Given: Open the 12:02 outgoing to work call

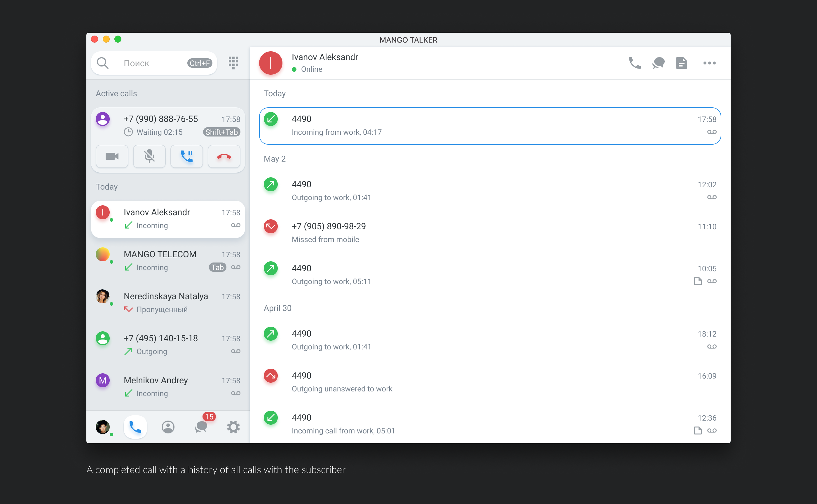Looking at the screenshot, I should 490,191.
